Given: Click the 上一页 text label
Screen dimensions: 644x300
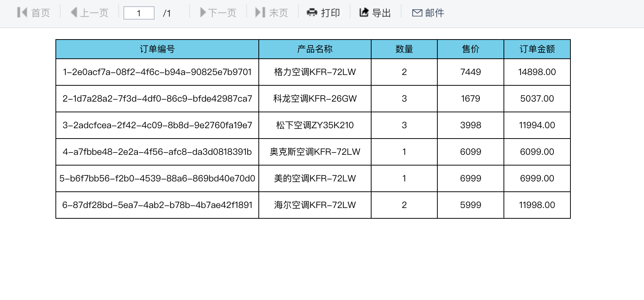Looking at the screenshot, I should 94,13.
